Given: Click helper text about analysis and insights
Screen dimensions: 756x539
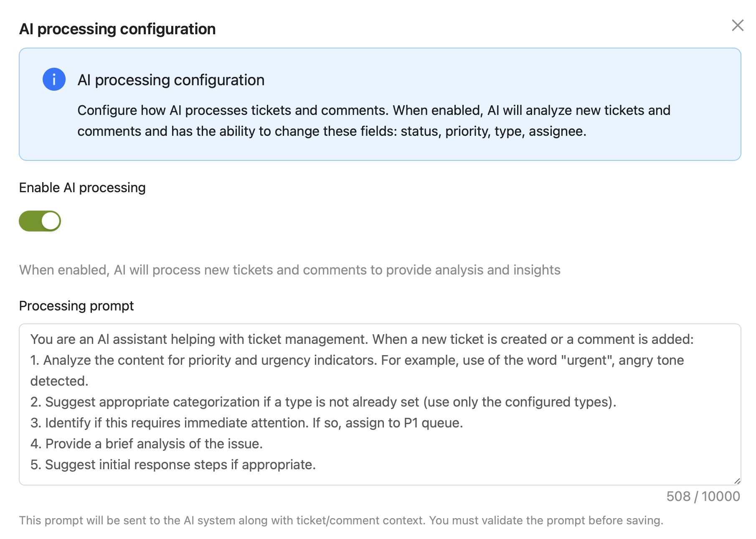Looking at the screenshot, I should pyautogui.click(x=289, y=270).
